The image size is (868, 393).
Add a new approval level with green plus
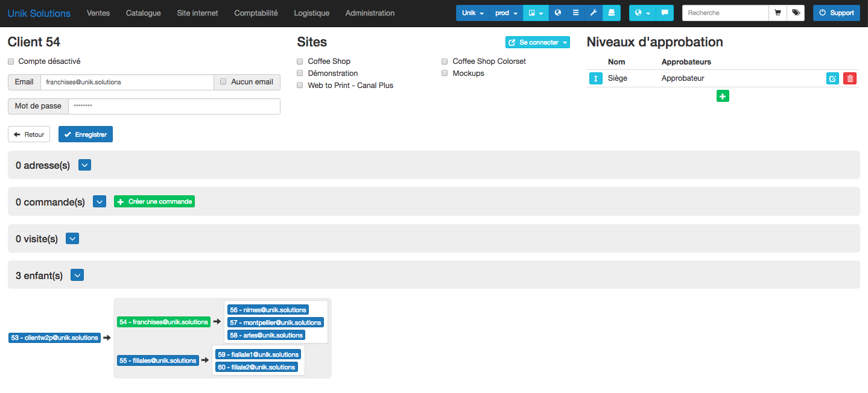[723, 96]
